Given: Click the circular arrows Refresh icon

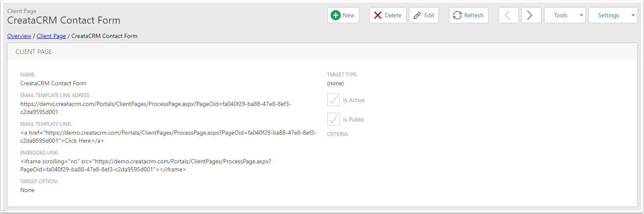Looking at the screenshot, I should point(457,15).
